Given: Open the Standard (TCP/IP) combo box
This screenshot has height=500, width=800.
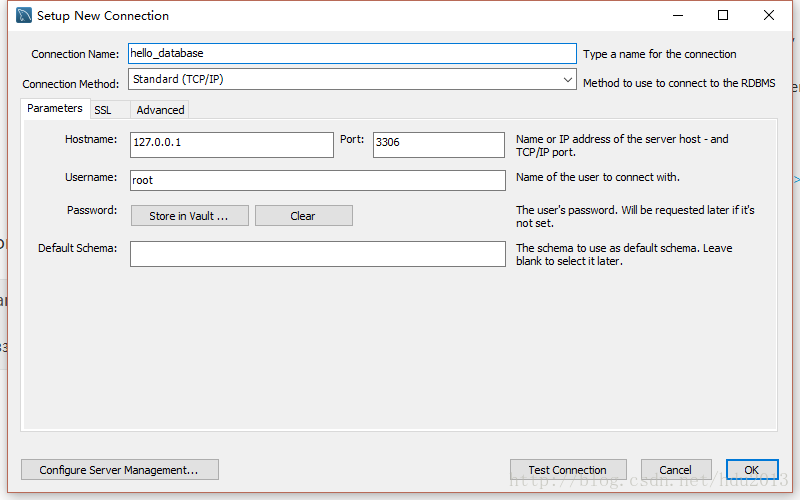Looking at the screenshot, I should point(352,80).
